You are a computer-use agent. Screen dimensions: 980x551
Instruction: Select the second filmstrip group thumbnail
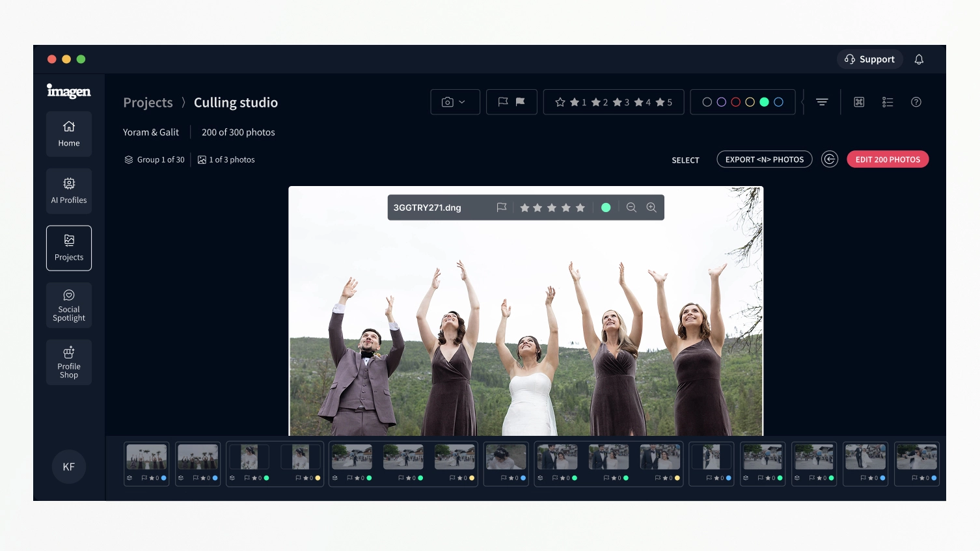[198, 457]
